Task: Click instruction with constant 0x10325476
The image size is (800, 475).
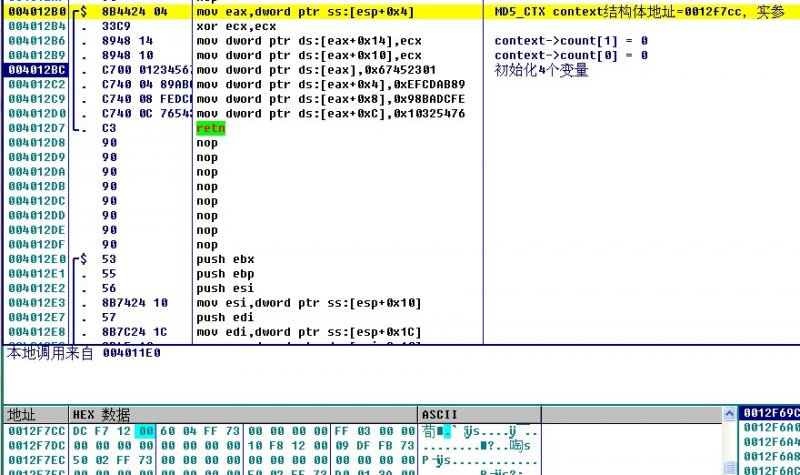Action: tap(331, 113)
